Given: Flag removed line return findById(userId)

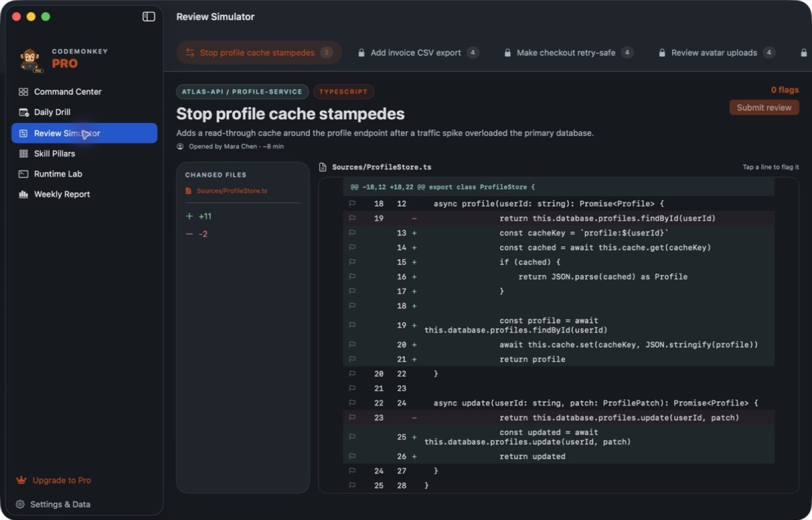Looking at the screenshot, I should tap(352, 219).
